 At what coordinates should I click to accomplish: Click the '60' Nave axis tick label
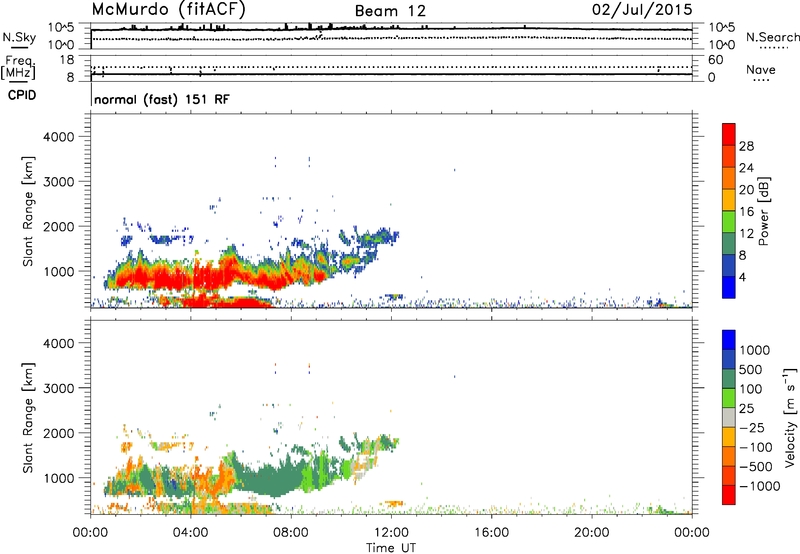(716, 60)
